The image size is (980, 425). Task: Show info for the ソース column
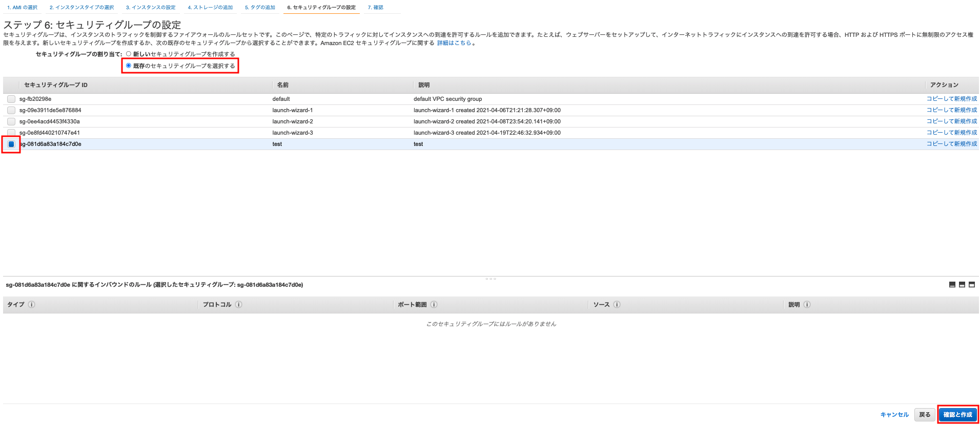point(617,305)
